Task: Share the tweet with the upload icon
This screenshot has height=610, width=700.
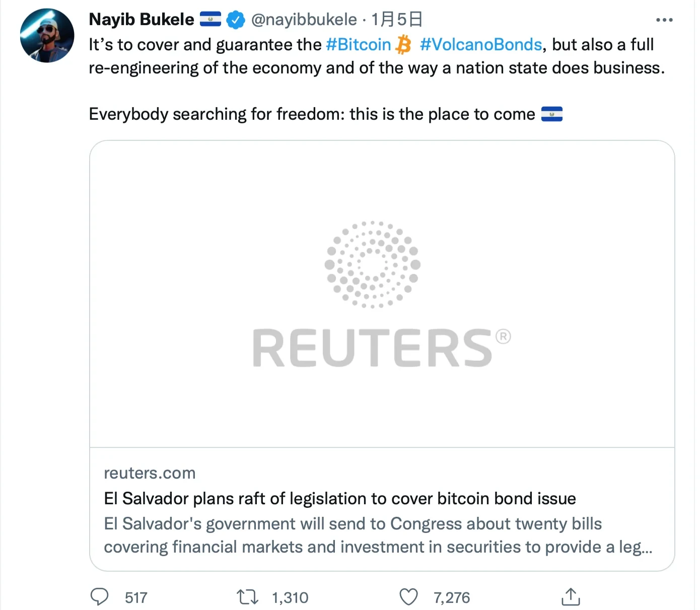Action: [571, 597]
